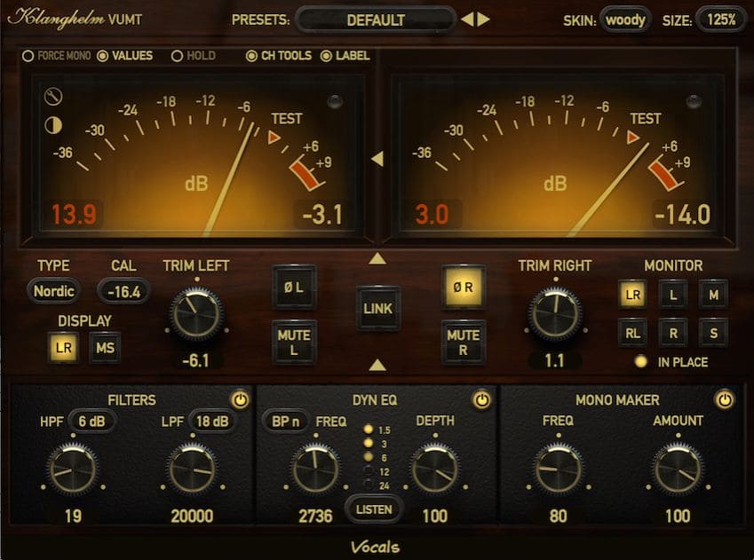
Task: Reset left meter peak value 13.9
Action: tap(74, 214)
